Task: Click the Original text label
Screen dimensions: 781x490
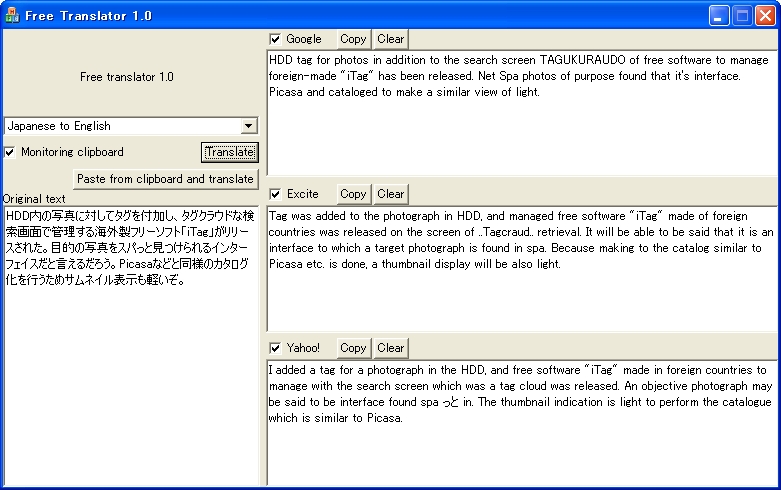Action: 34,199
